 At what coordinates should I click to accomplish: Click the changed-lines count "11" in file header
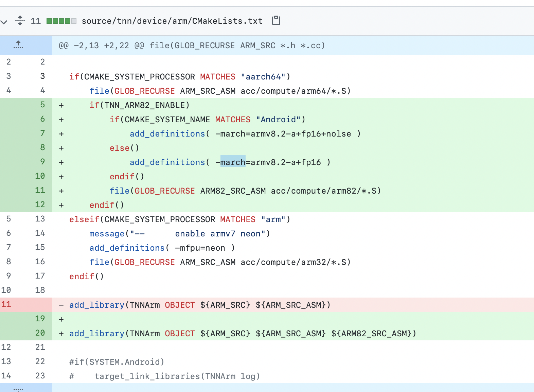pos(36,21)
